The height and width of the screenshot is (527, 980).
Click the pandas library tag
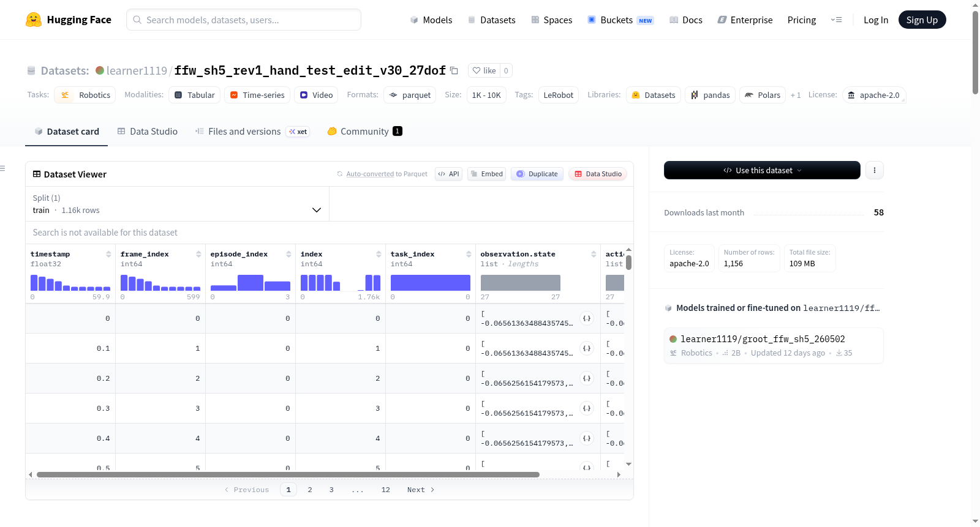tap(710, 95)
